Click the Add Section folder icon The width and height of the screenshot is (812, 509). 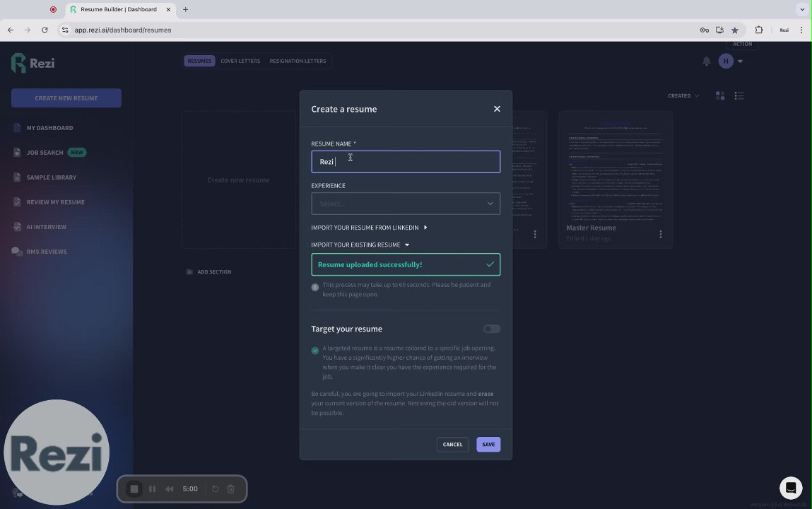pyautogui.click(x=189, y=272)
